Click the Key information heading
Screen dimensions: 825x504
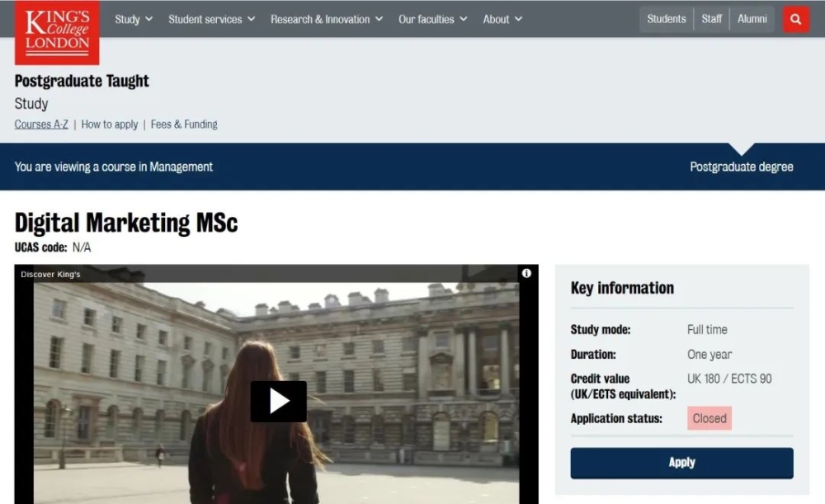(x=622, y=288)
